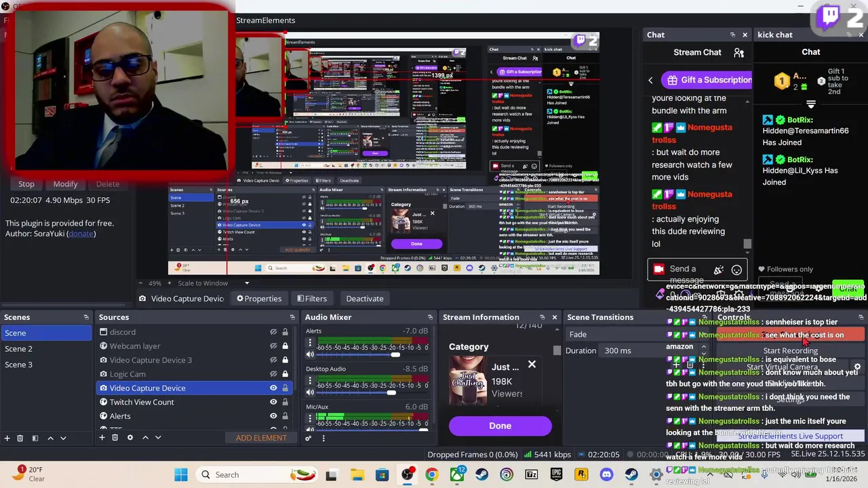Add a new source with plus icon
The width and height of the screenshot is (868, 488).
coord(102,438)
